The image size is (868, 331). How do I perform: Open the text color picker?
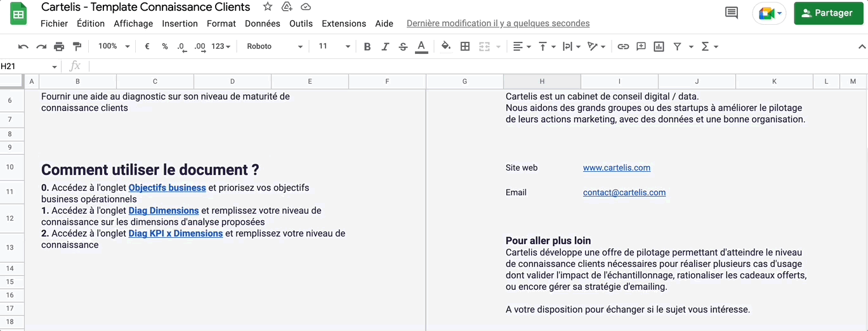pos(421,46)
